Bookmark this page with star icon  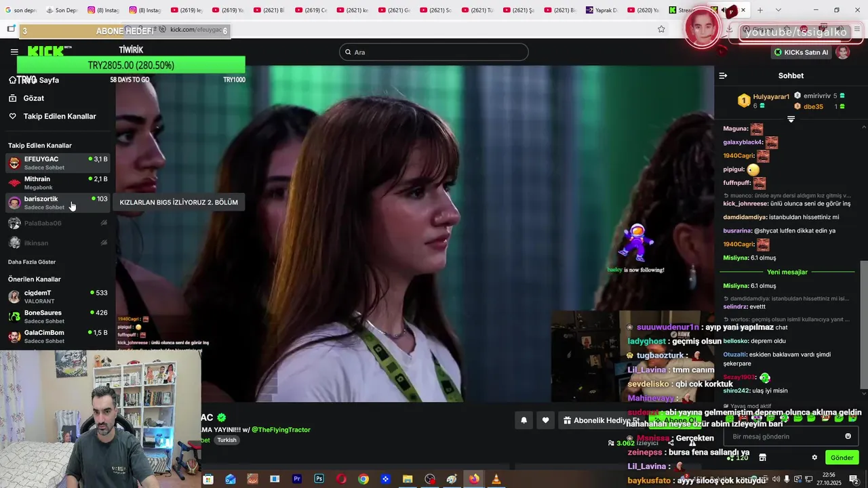661,29
